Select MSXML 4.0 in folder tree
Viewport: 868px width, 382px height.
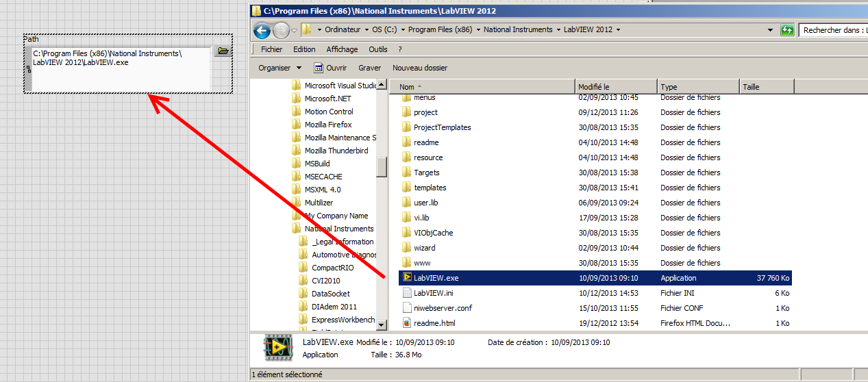point(323,190)
